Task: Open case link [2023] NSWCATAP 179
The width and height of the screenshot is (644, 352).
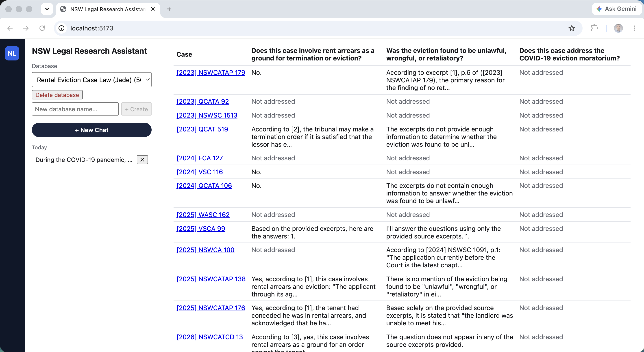Action: pos(211,73)
